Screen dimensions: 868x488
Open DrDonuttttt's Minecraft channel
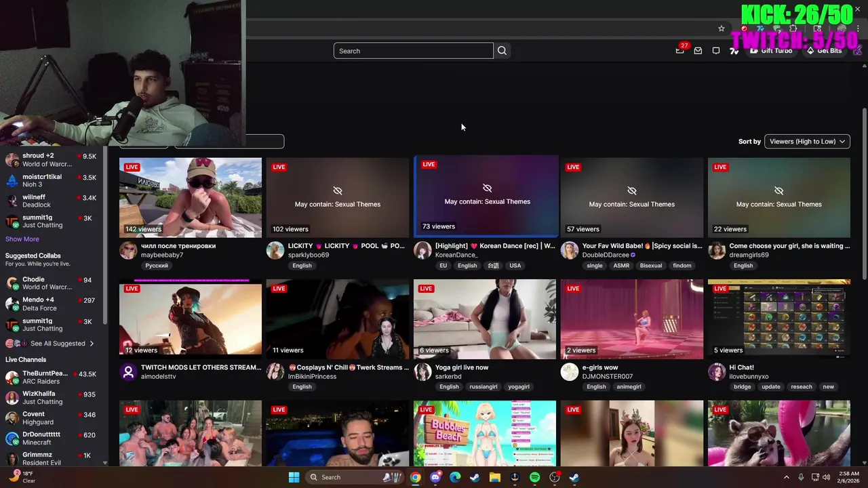tap(52, 439)
